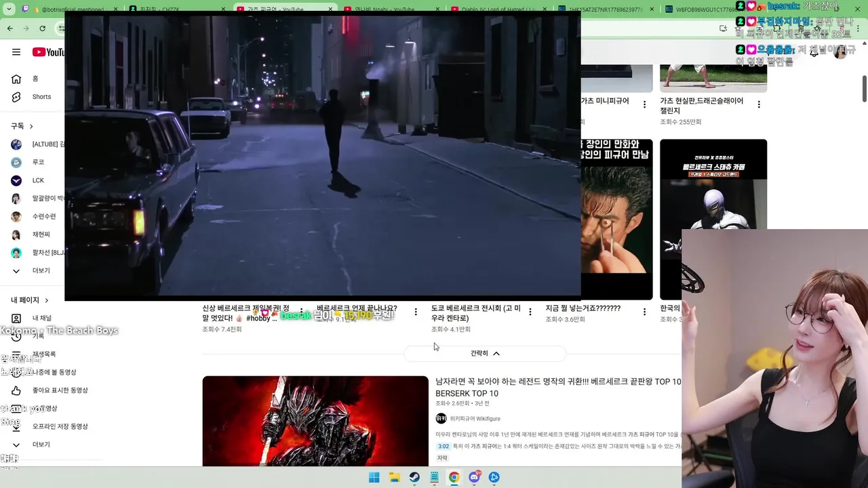Close the botrixofficial browser tab
Viewport: 868px width, 488px height.
(x=116, y=9)
